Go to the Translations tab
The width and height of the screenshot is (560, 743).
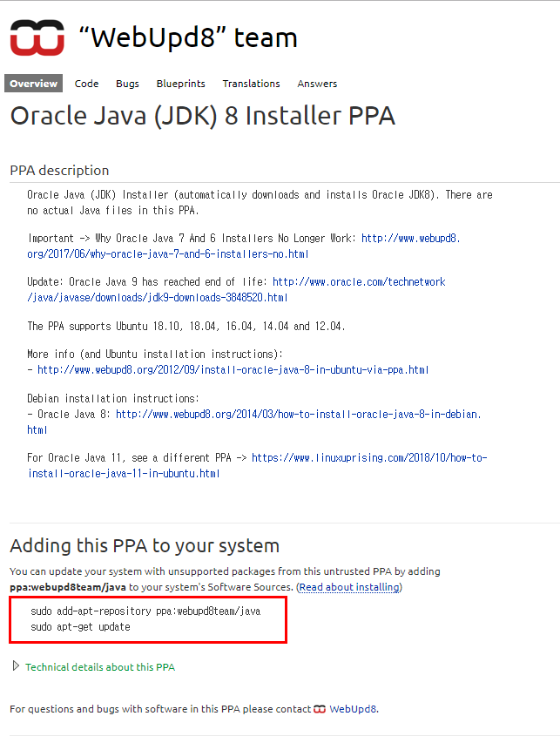tap(251, 84)
